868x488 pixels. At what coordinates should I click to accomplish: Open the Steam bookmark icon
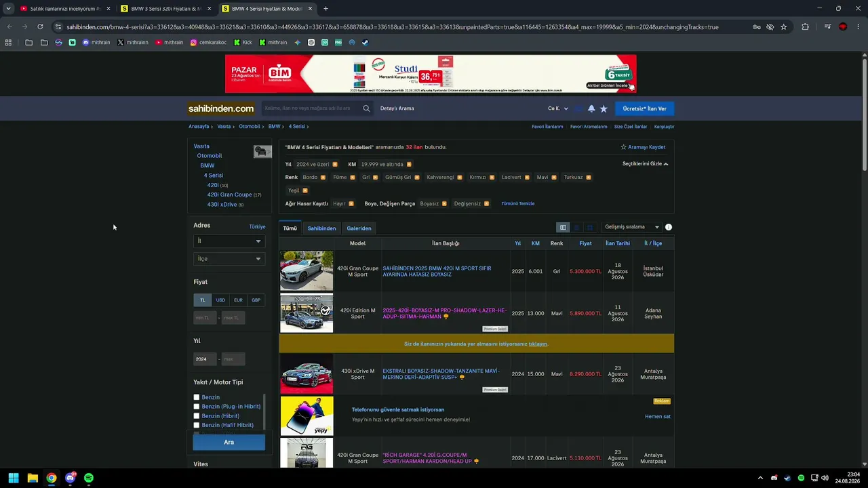365,42
